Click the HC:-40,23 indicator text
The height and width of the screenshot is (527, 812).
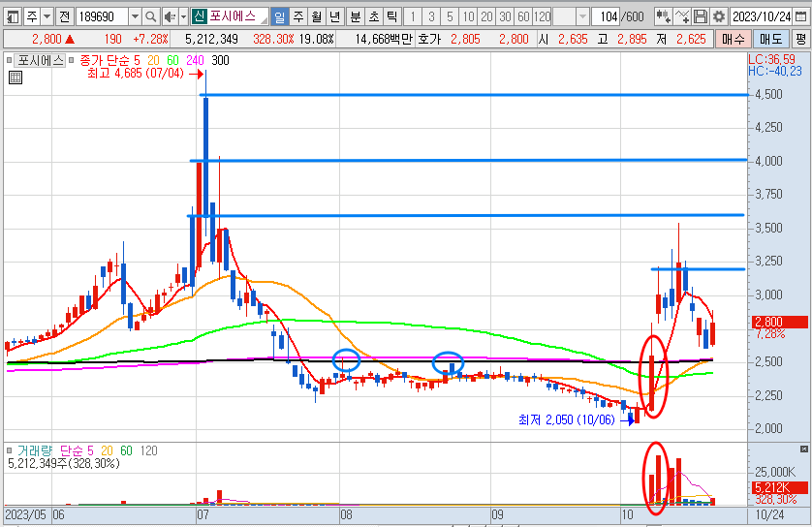(x=775, y=71)
